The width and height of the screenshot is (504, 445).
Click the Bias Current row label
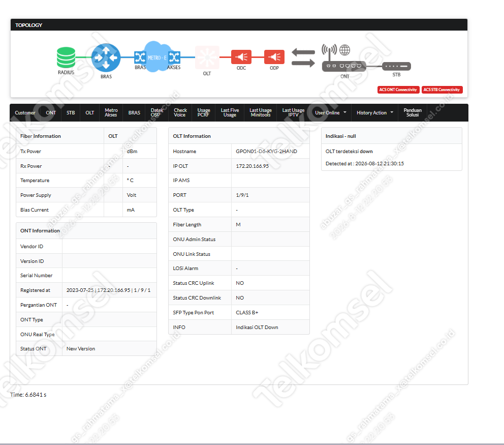point(35,210)
